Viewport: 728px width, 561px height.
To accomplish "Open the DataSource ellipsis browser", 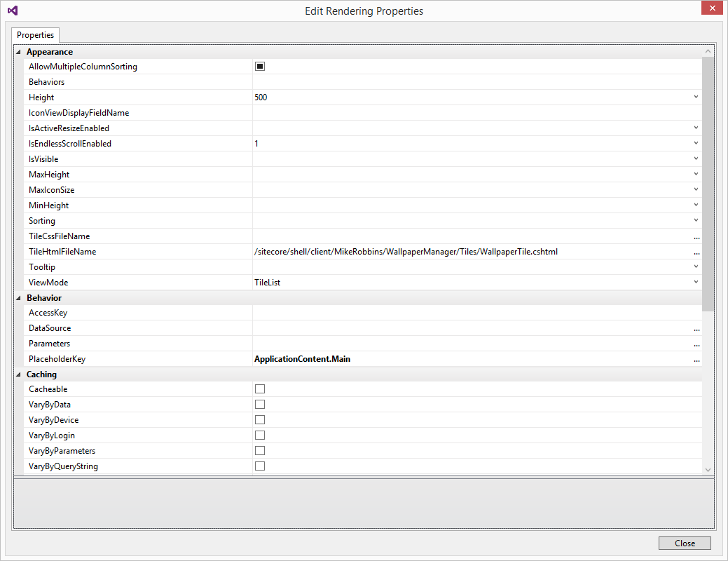I will pyautogui.click(x=696, y=329).
